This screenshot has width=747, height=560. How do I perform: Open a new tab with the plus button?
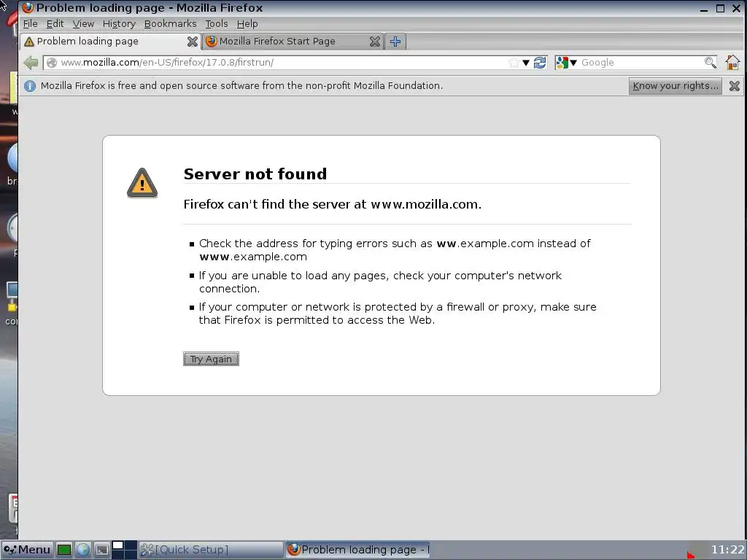(395, 42)
